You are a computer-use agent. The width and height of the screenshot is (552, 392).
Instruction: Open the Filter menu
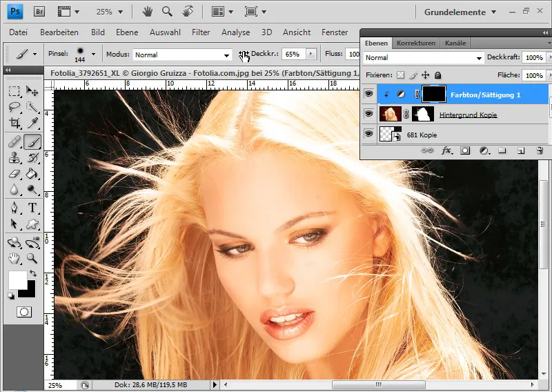tap(201, 32)
